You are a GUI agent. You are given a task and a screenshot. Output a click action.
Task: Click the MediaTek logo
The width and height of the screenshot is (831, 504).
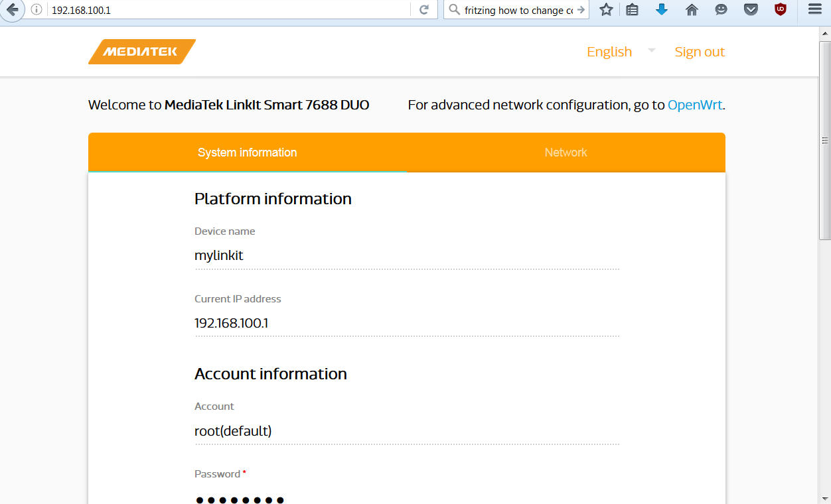142,52
